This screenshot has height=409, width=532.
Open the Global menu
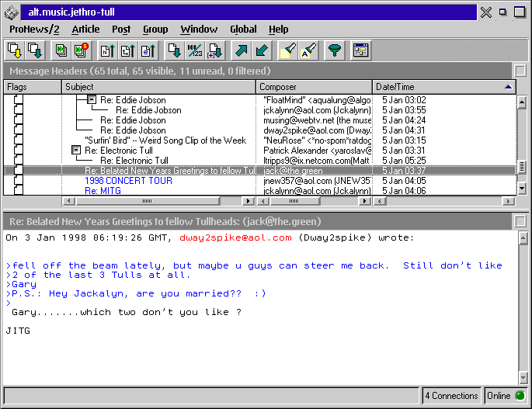pos(243,29)
